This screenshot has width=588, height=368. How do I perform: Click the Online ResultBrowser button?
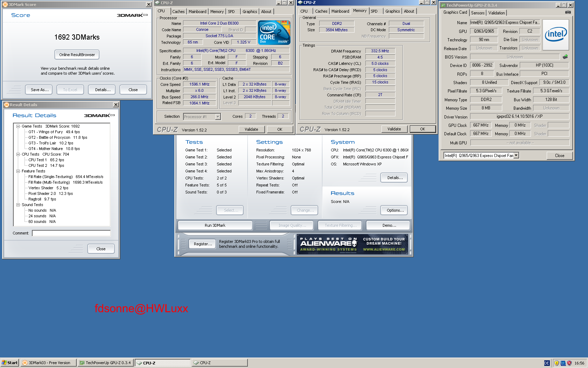[77, 55]
